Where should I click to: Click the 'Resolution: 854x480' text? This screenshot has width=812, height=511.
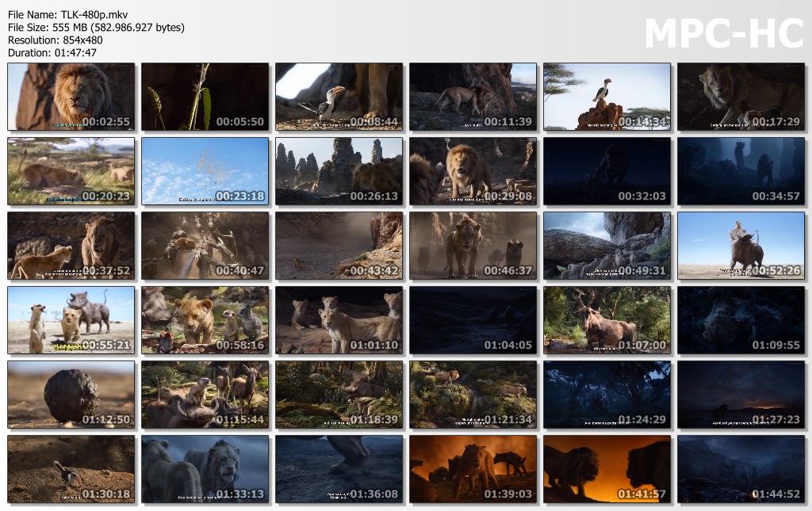coord(55,40)
